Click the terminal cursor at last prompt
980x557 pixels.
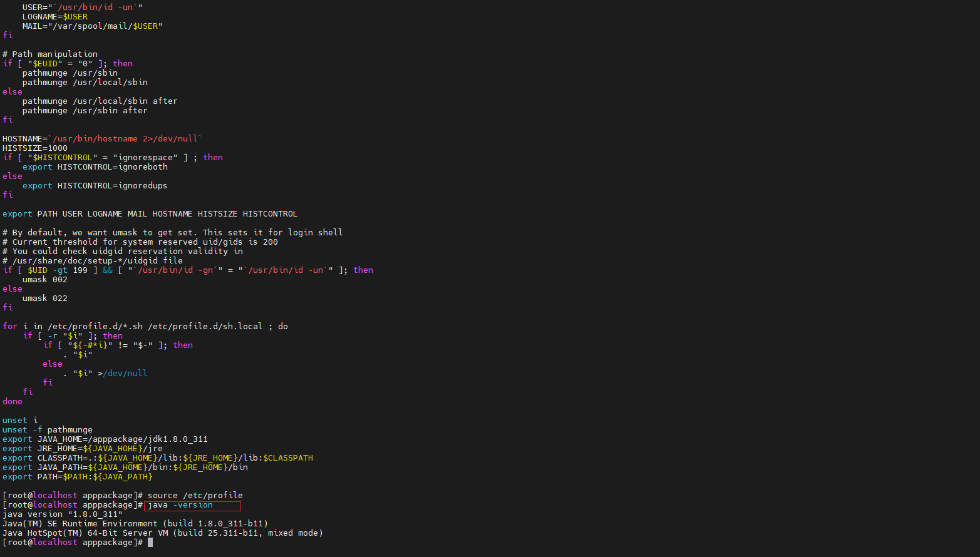pyautogui.click(x=150, y=543)
